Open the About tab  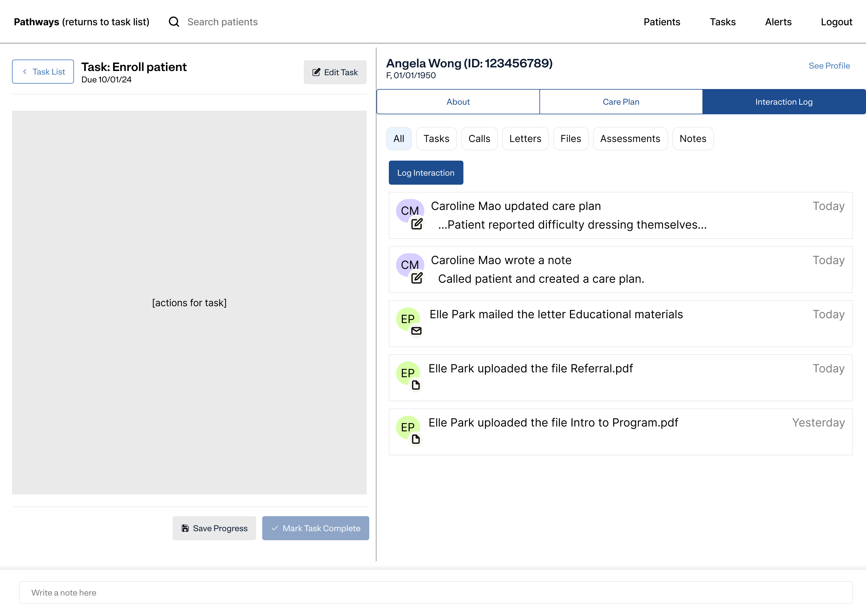tap(458, 102)
